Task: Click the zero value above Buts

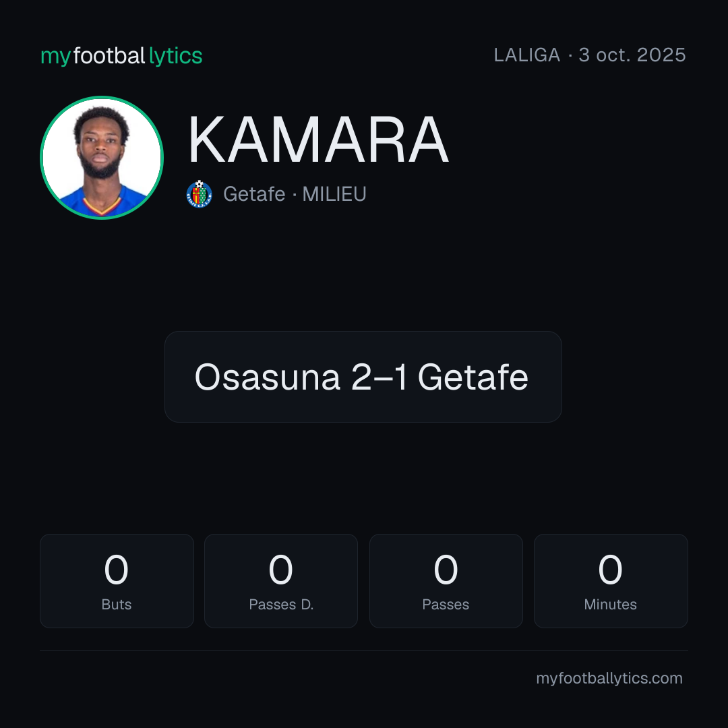Action: tap(116, 570)
